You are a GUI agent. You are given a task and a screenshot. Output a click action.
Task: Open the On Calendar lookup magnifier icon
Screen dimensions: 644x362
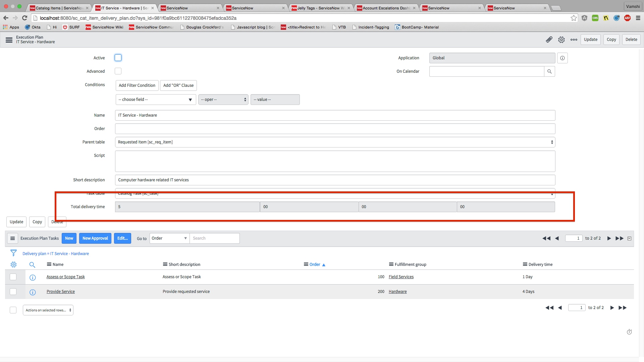coord(549,71)
